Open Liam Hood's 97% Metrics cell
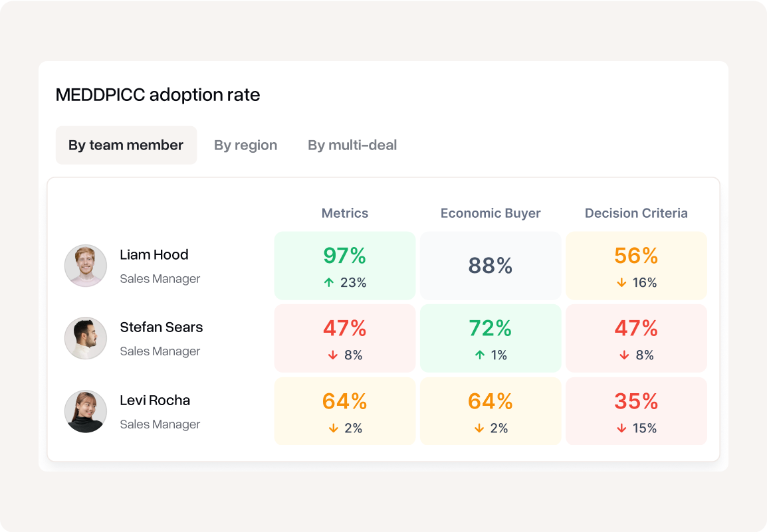This screenshot has width=767, height=532. click(344, 265)
